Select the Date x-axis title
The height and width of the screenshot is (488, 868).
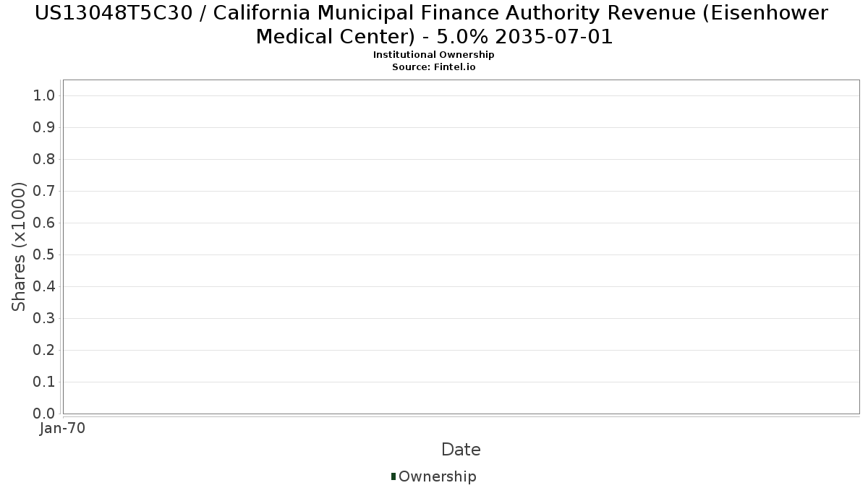click(461, 450)
